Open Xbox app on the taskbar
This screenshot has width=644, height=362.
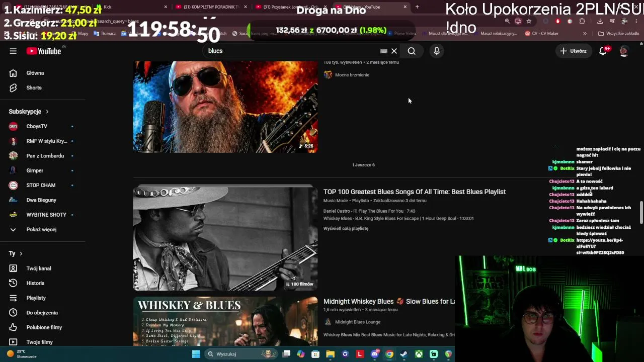[x=419, y=354]
